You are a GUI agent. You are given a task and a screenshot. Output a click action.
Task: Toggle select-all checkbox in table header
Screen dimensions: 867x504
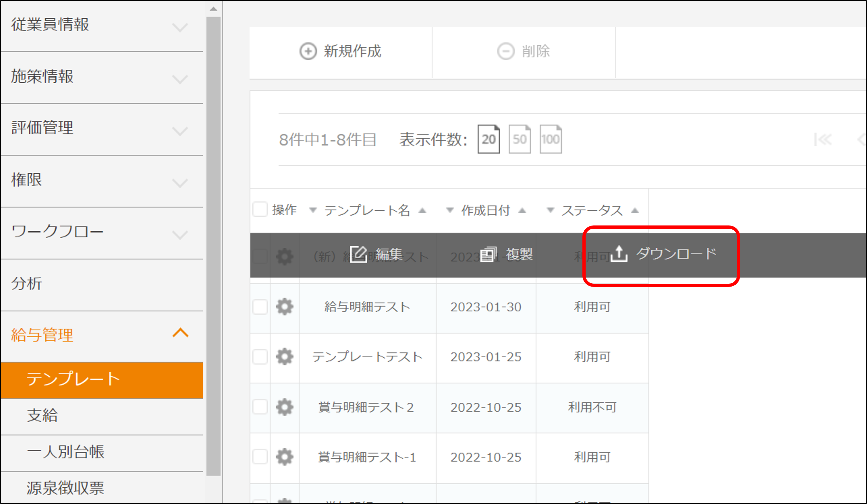[x=260, y=209]
